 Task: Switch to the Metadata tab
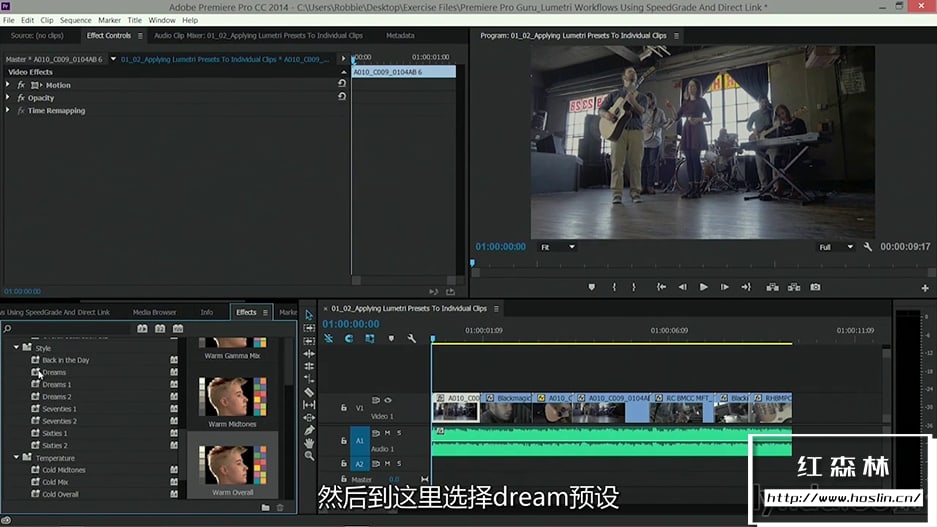pyautogui.click(x=400, y=35)
